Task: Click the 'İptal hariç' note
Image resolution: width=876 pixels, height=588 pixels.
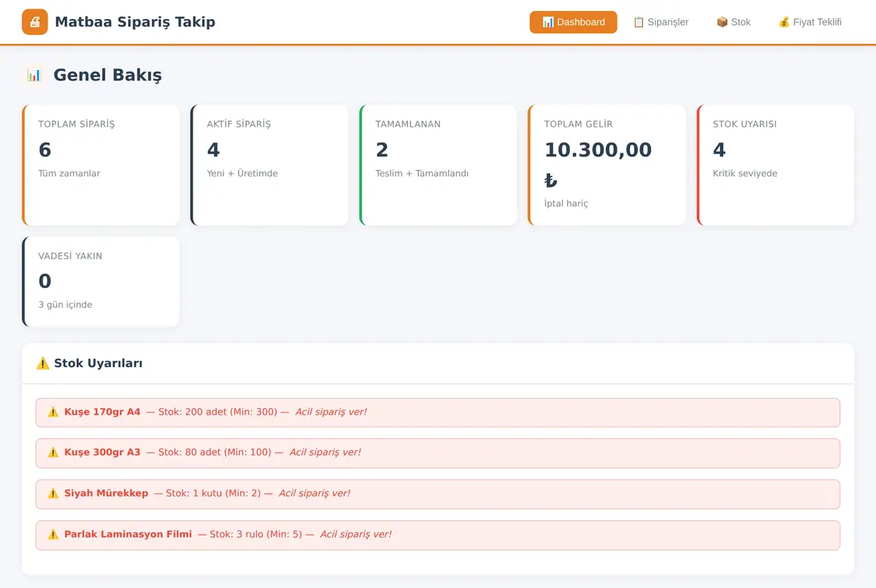Action: (x=566, y=204)
